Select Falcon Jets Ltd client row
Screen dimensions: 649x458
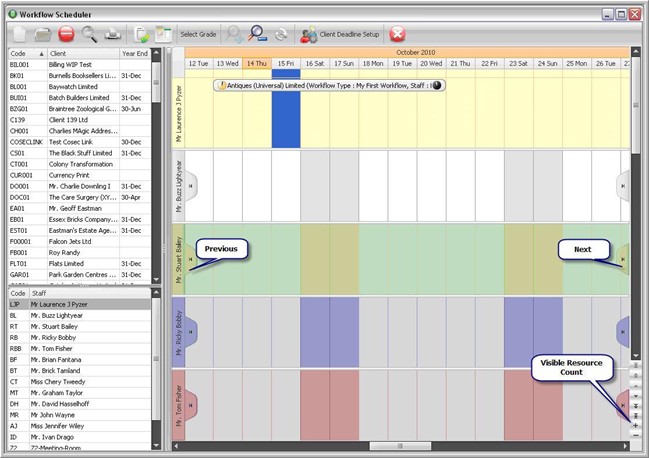pyautogui.click(x=79, y=242)
